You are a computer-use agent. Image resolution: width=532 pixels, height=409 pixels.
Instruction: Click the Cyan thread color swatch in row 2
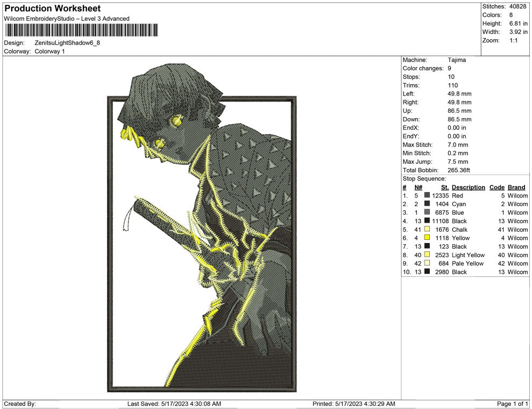coord(427,203)
